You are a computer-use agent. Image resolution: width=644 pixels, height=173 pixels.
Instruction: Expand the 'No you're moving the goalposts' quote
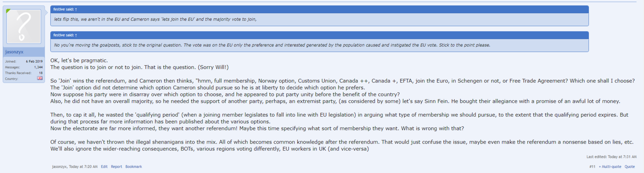click(x=272, y=45)
